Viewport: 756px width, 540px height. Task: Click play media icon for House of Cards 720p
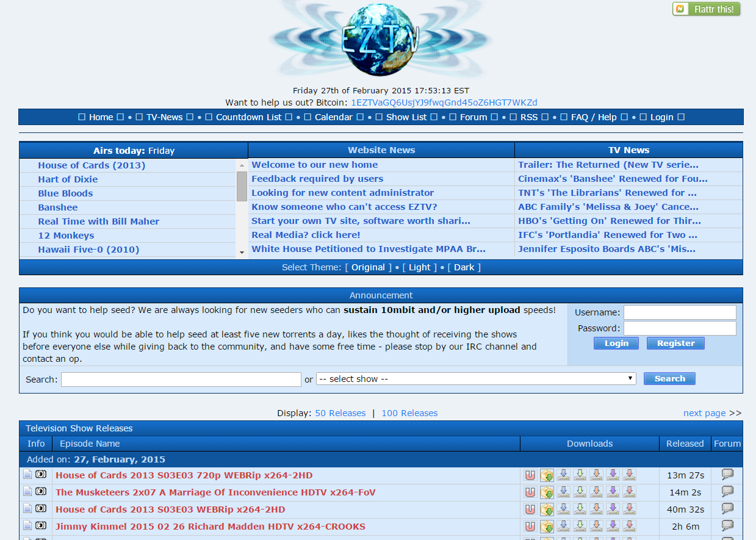click(x=41, y=474)
